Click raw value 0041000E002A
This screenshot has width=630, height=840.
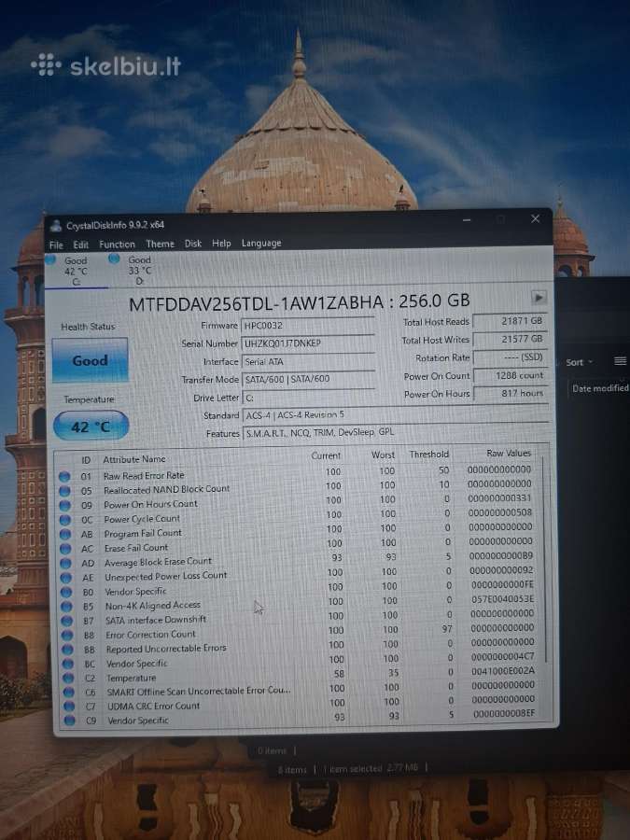click(x=503, y=671)
